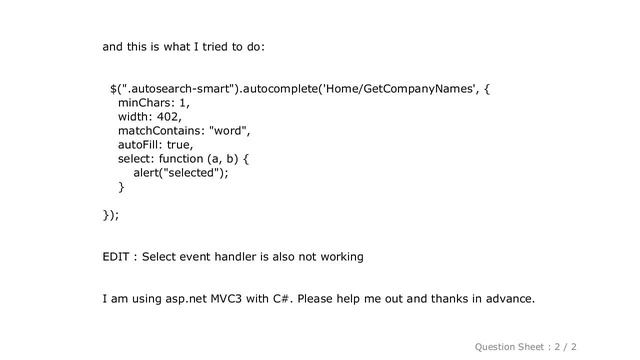The image size is (640, 360).
Task: Click the autosearch-smart autocomplete code line
Action: click(x=300, y=89)
